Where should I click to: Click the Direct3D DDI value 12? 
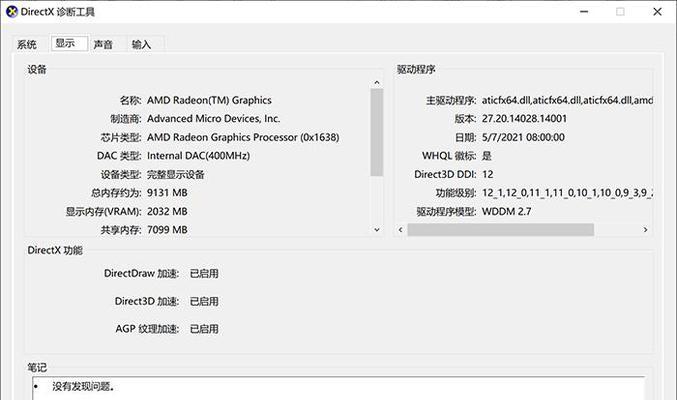(487, 175)
